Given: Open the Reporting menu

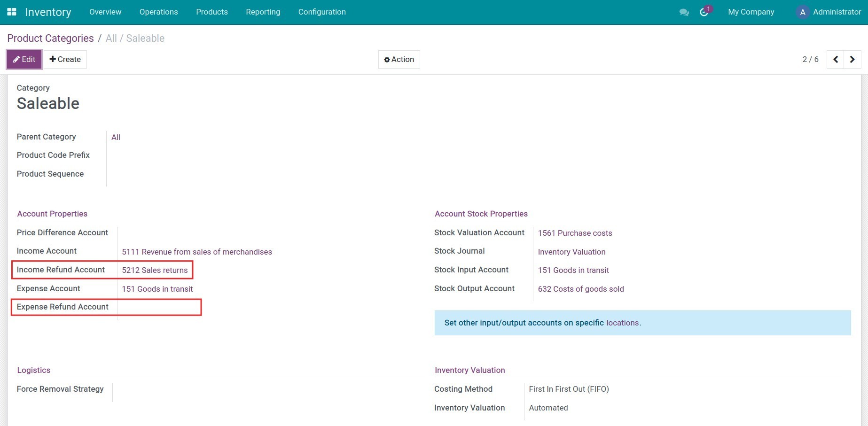Looking at the screenshot, I should tap(263, 12).
